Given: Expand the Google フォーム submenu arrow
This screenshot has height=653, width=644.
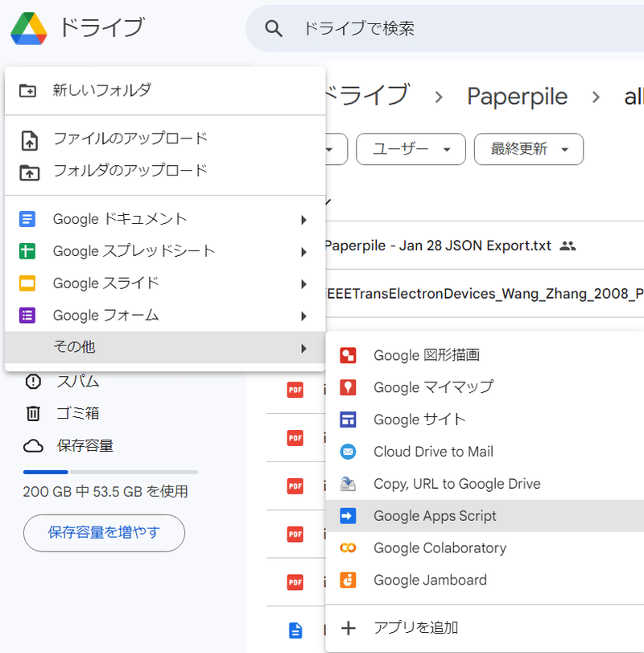Looking at the screenshot, I should tap(304, 316).
